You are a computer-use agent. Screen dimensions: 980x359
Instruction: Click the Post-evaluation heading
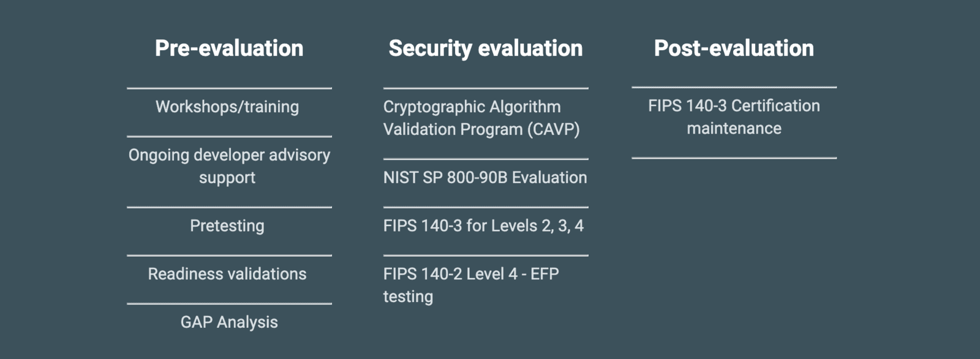click(734, 48)
